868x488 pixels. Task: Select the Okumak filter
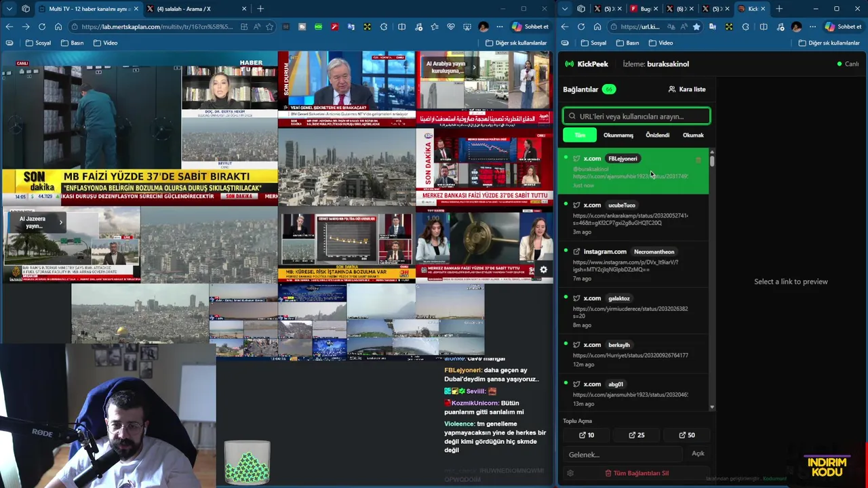click(x=693, y=135)
